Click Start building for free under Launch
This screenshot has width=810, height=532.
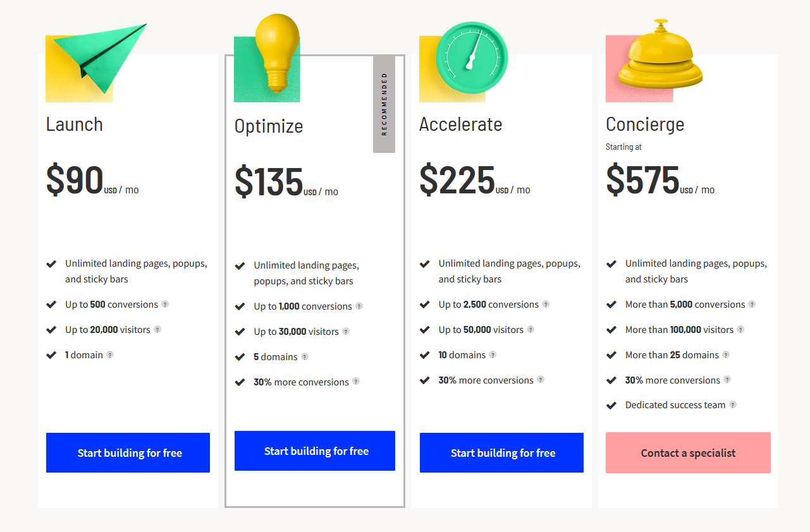click(x=128, y=452)
